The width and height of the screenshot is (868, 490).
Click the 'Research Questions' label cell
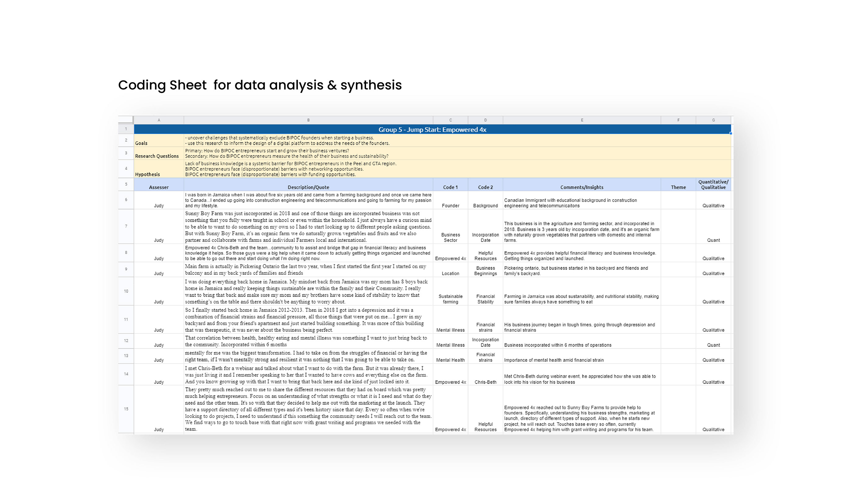tap(159, 153)
